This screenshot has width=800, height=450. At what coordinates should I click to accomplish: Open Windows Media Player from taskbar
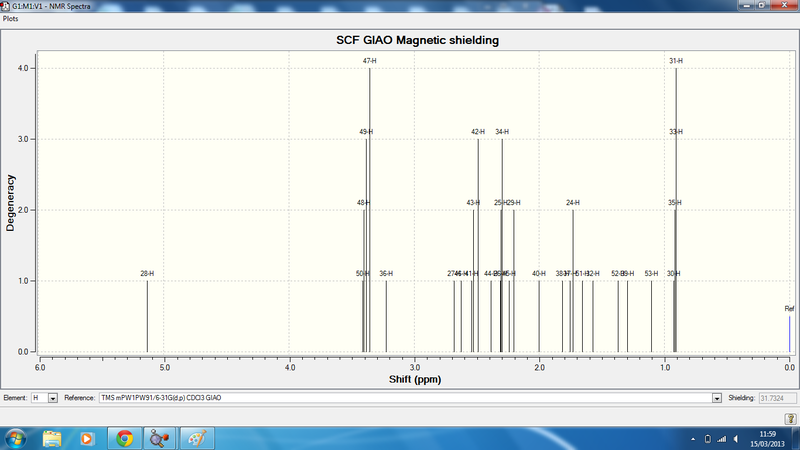[x=87, y=439]
